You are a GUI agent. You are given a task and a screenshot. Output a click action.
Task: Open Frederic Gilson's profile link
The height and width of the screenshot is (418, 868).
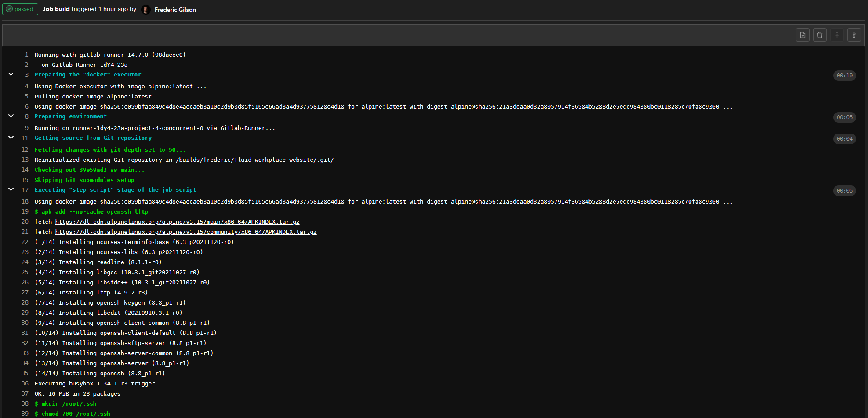(175, 10)
